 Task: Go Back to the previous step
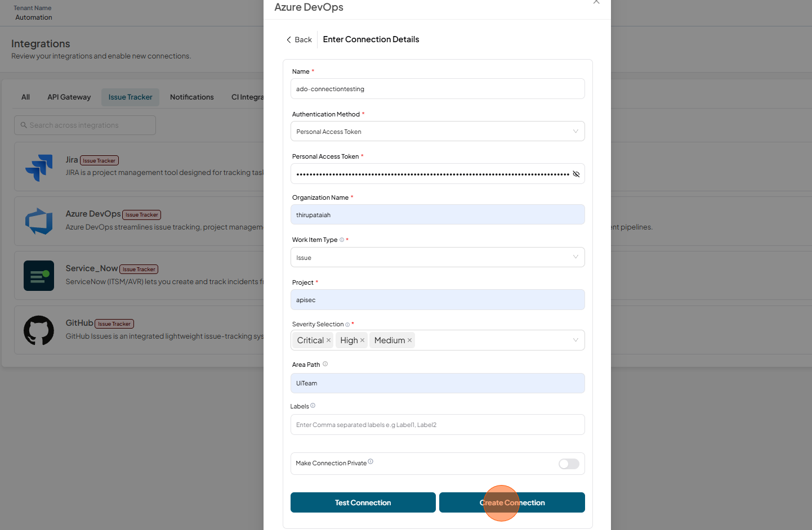(x=299, y=39)
